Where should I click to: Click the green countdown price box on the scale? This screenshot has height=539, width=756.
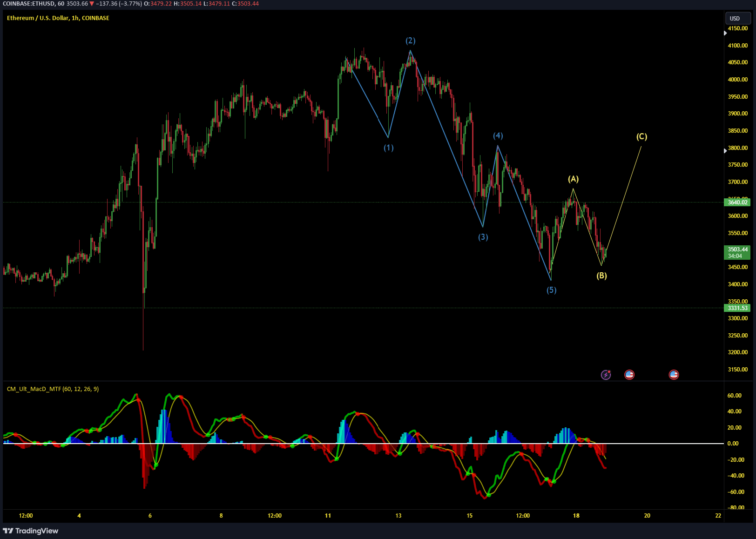click(x=737, y=255)
